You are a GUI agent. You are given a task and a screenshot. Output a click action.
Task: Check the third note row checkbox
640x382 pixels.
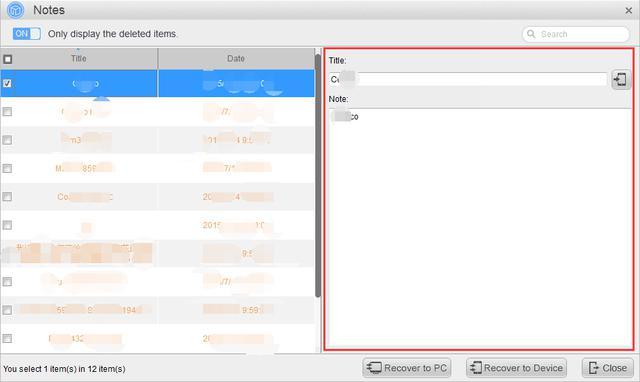pos(7,140)
